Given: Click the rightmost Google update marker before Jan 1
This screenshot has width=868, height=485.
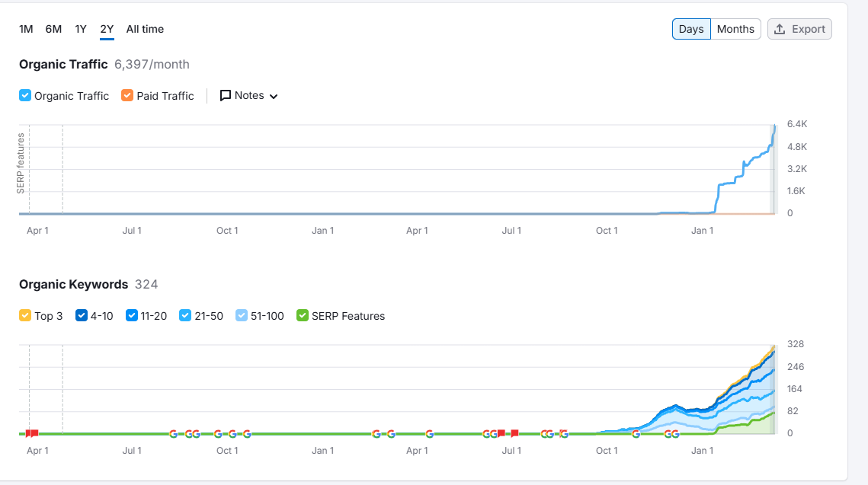Looking at the screenshot, I should tap(675, 434).
